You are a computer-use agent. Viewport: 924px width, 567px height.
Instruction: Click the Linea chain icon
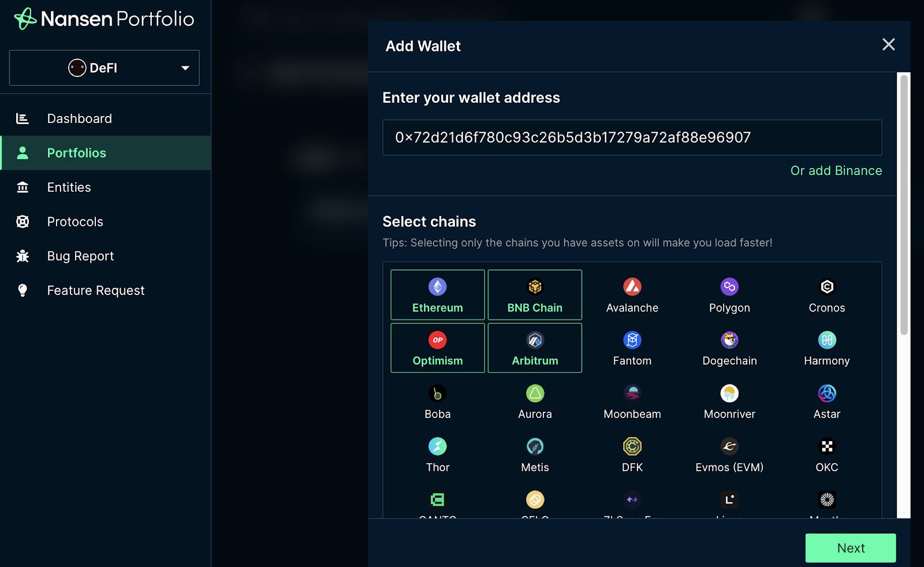(729, 499)
